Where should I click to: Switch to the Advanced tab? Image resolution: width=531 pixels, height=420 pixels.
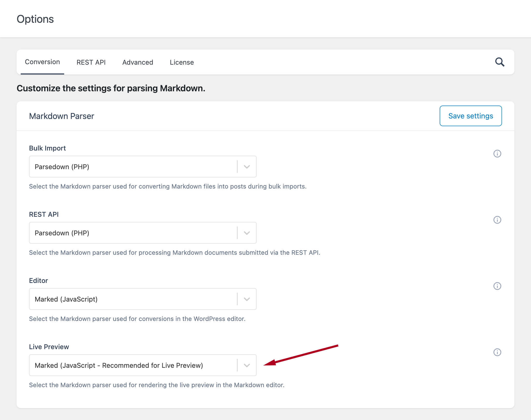(x=137, y=62)
